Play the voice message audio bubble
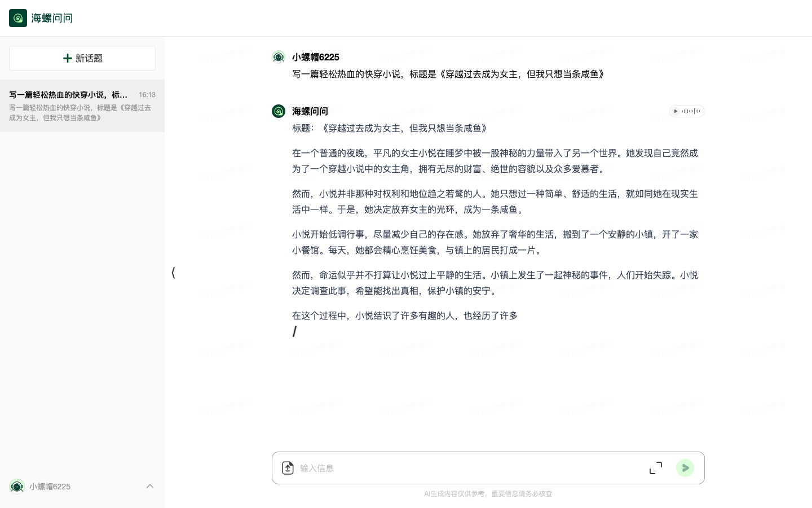 [x=687, y=111]
